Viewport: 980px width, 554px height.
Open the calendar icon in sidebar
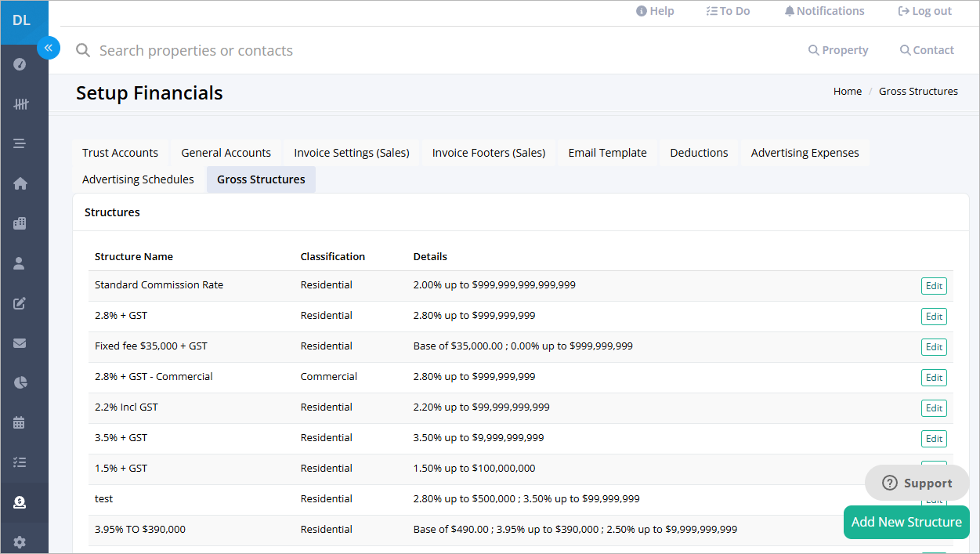click(20, 422)
